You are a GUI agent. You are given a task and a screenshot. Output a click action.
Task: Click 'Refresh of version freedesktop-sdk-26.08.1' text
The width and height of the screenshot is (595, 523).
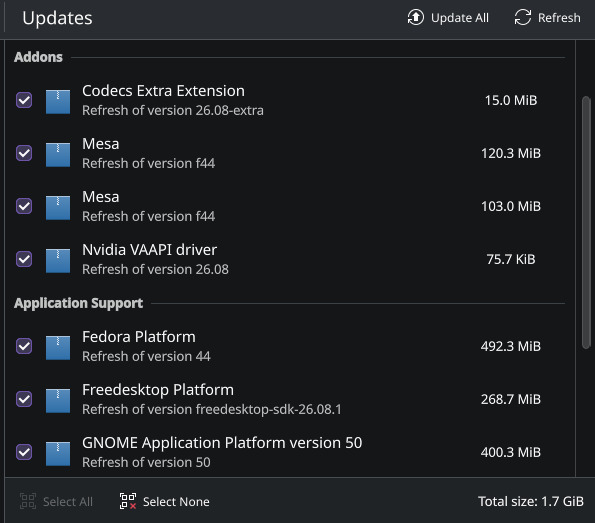click(x=212, y=410)
